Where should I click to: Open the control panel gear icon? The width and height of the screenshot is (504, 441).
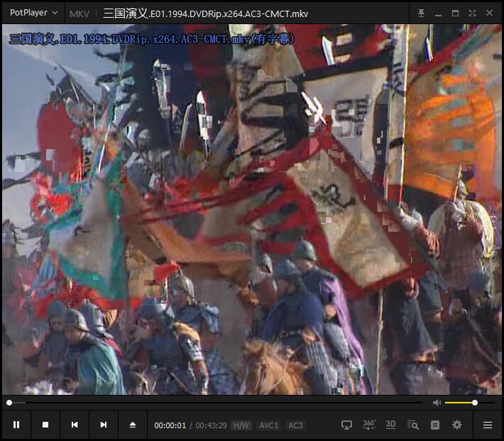tap(457, 425)
